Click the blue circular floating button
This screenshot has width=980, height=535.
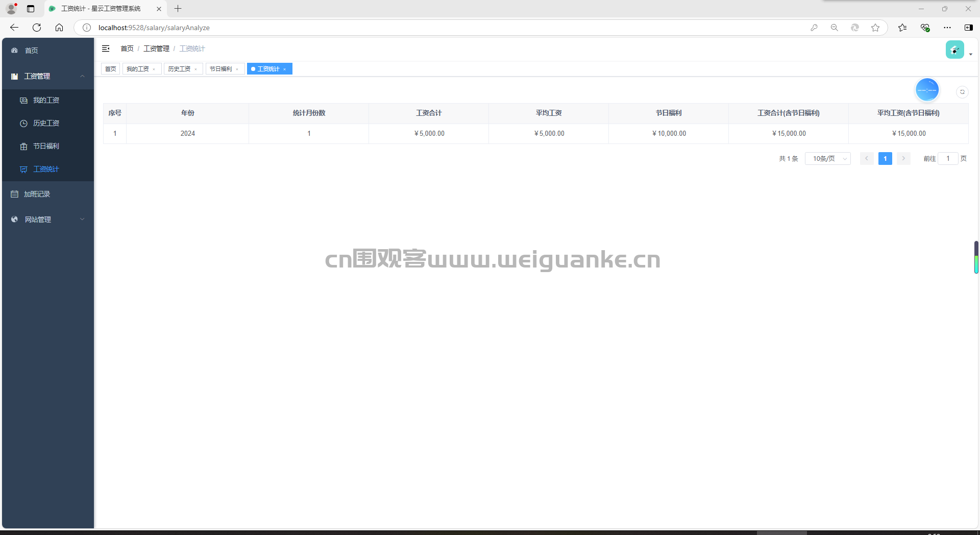pyautogui.click(x=927, y=90)
